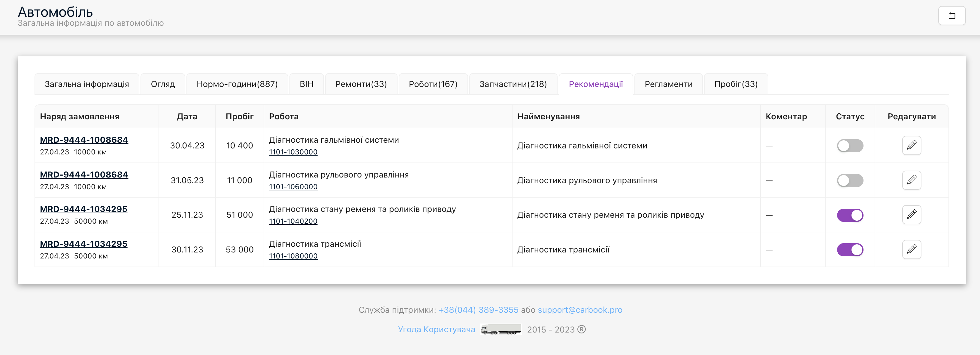Click the date 25.11.23
The width and height of the screenshot is (980, 355).
click(x=187, y=215)
